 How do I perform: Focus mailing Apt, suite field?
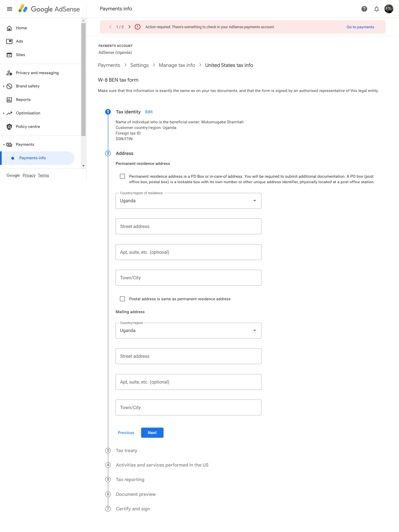pyautogui.click(x=188, y=382)
